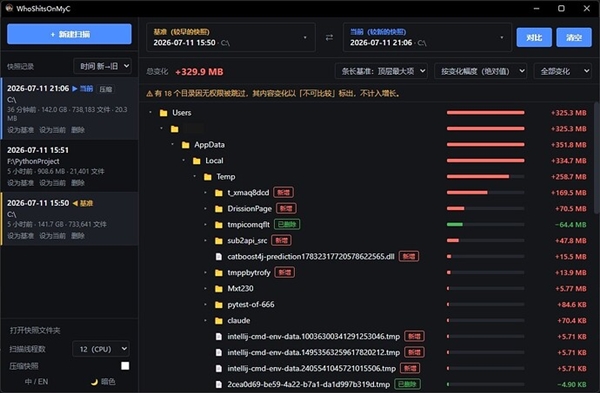Screen dimensions: 600x393
Task: Click the AppData folder icon
Action: pyautogui.click(x=186, y=145)
